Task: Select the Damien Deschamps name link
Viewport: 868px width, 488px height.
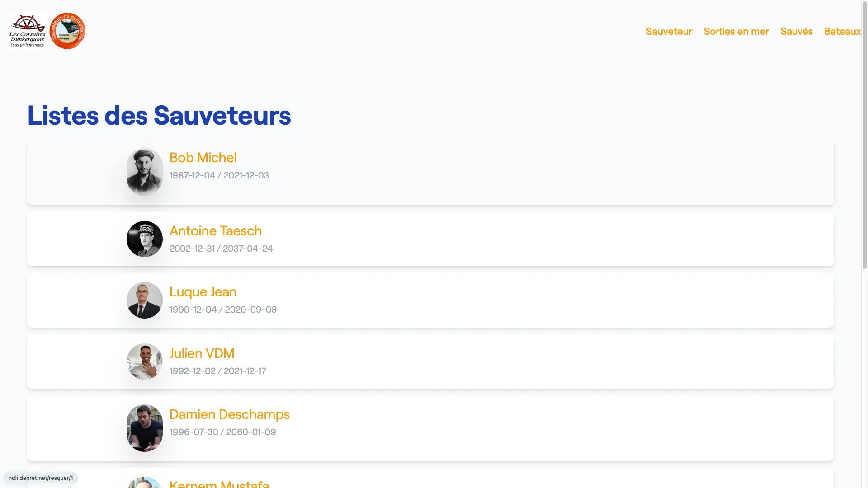Action: 229,414
